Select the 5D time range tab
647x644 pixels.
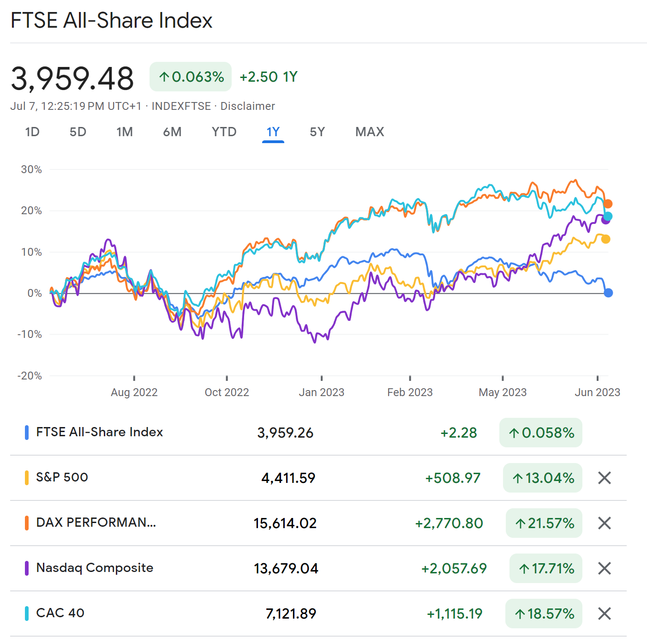[78, 132]
